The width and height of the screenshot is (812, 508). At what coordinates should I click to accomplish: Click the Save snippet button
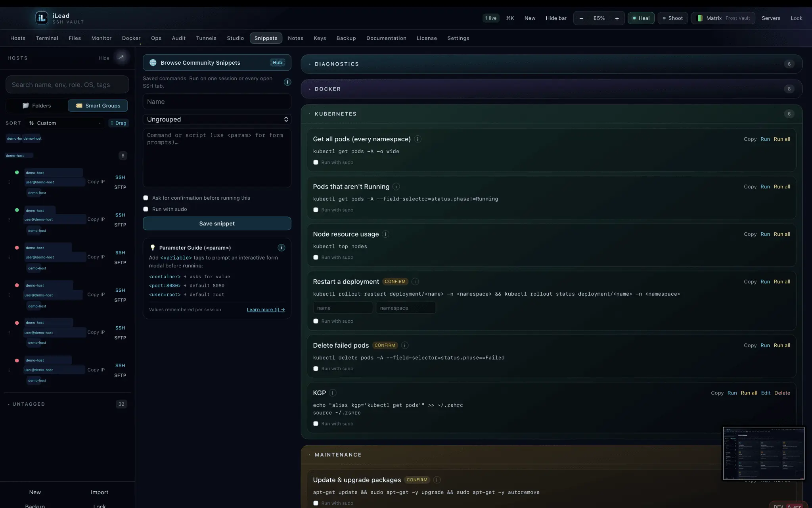[x=217, y=223]
